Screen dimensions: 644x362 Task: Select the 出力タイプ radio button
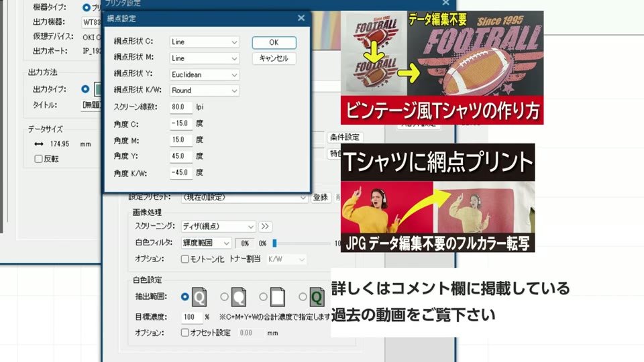(85, 89)
